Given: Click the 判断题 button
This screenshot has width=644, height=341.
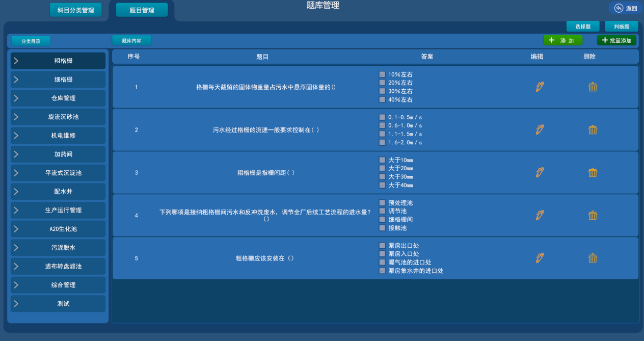Looking at the screenshot, I should click(621, 26).
